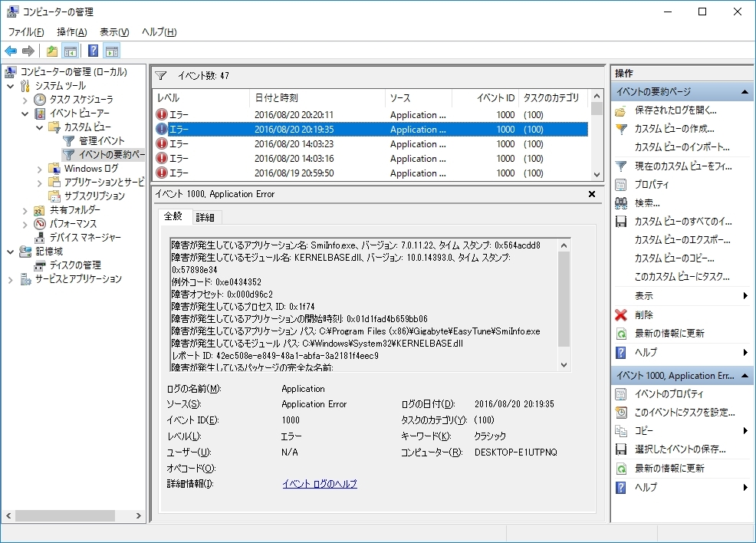This screenshot has height=543, width=756.
Task: Click 保存されたログを開く action
Action: pos(675,110)
